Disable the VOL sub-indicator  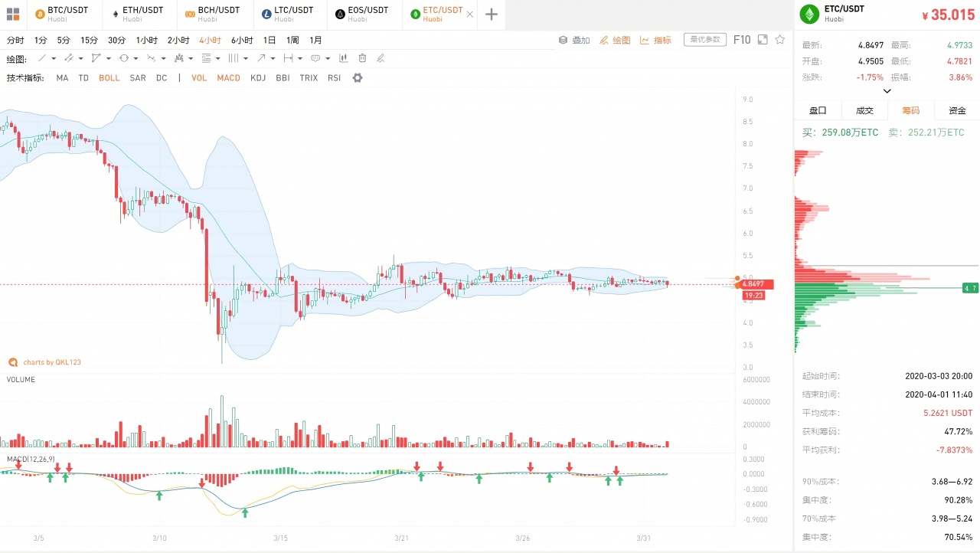click(x=199, y=78)
